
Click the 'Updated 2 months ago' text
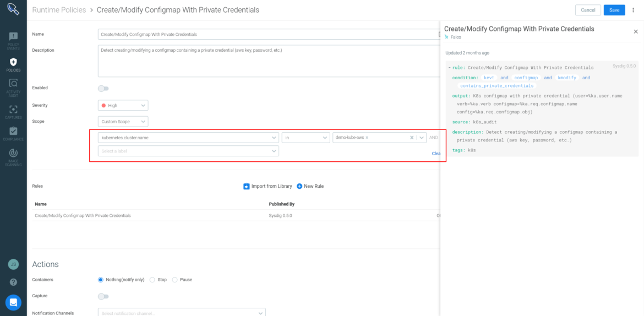(467, 53)
